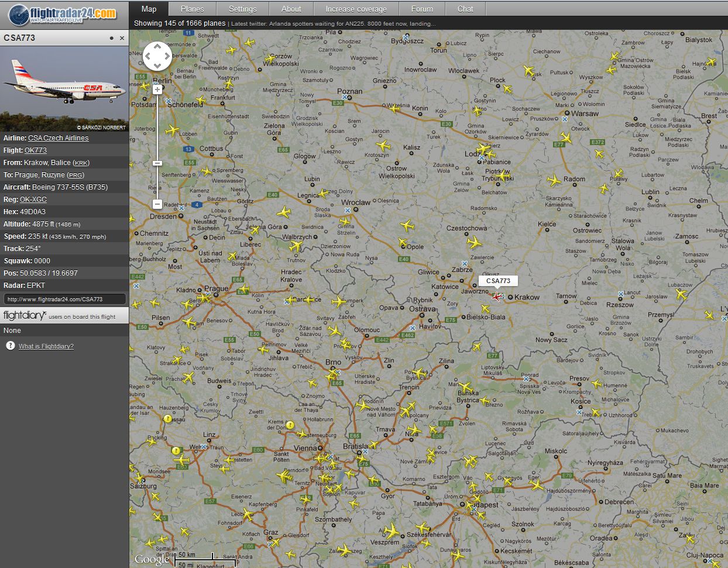
Task: Select the plane near Lubaczow
Action: pyautogui.click(x=681, y=294)
